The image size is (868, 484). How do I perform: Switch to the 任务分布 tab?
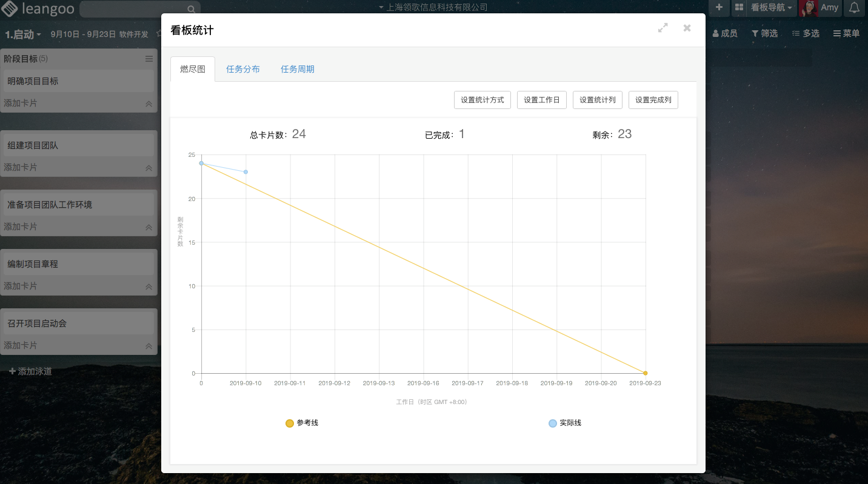(243, 69)
